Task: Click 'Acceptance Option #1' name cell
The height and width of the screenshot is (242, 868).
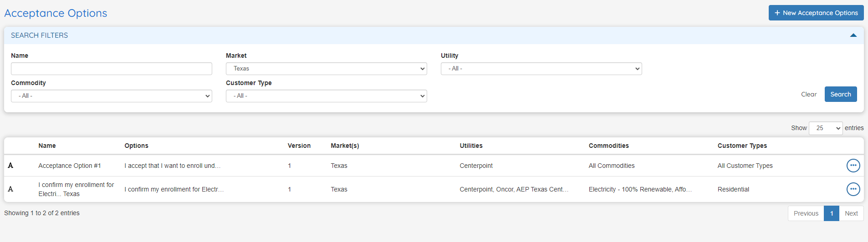Action: [70, 166]
